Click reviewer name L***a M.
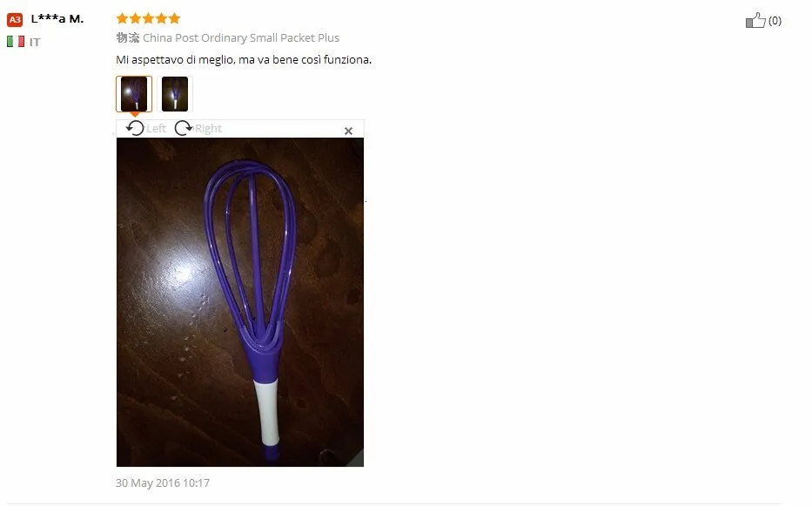 tap(57, 19)
